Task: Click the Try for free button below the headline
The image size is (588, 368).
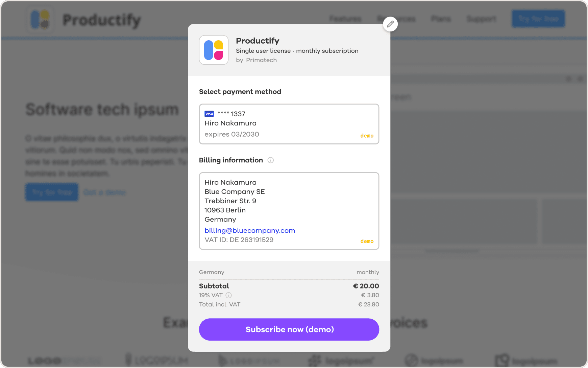Action: (x=52, y=192)
